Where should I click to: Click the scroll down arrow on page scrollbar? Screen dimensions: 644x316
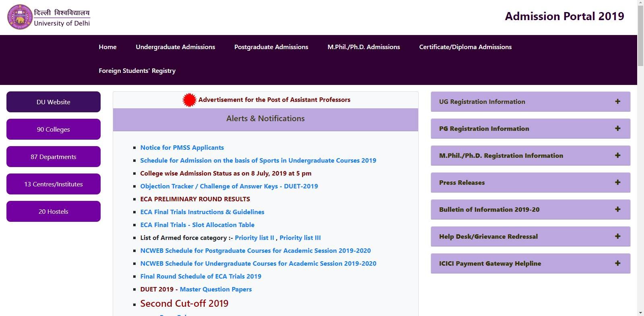(640, 312)
